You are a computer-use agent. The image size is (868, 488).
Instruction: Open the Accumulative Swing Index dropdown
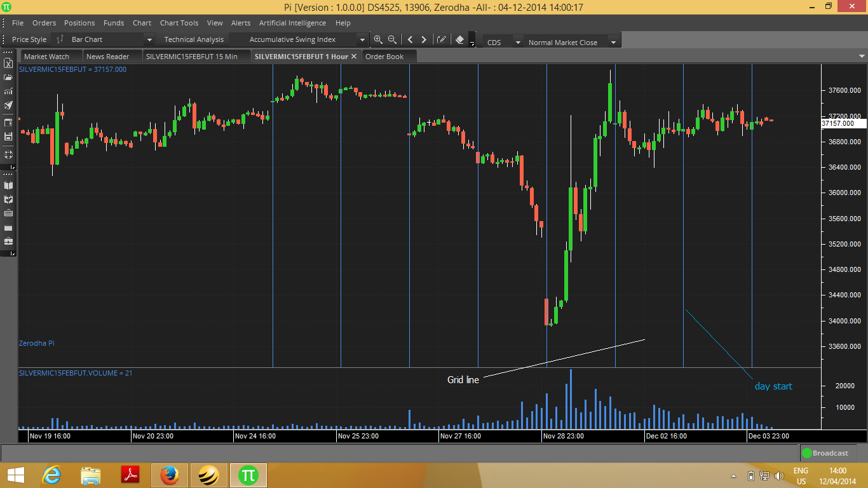(x=362, y=39)
